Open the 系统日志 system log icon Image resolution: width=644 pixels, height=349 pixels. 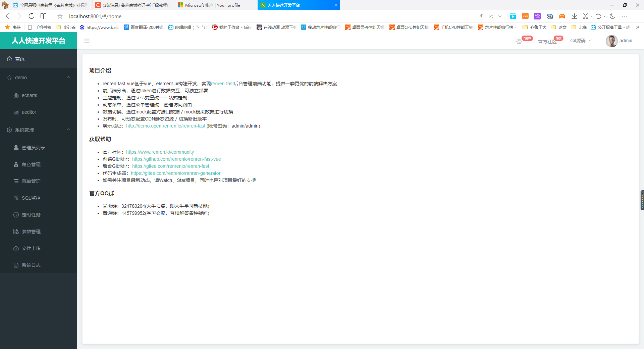16,265
